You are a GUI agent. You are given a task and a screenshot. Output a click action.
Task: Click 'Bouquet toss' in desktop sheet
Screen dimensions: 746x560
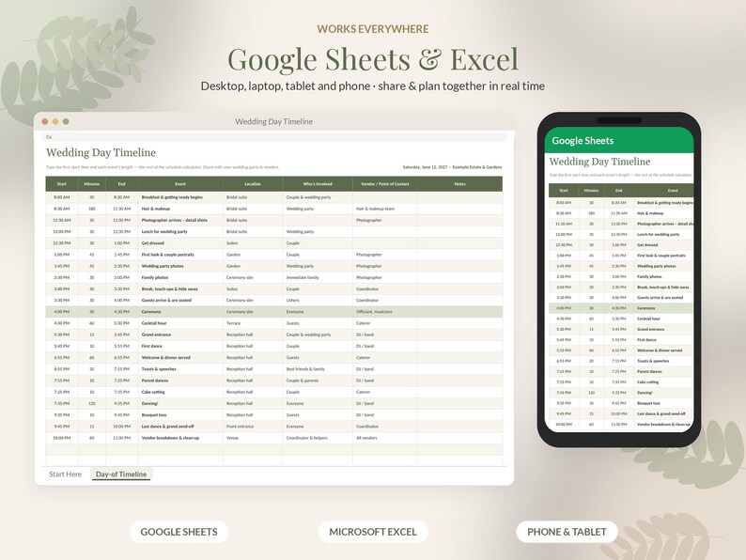(x=154, y=415)
